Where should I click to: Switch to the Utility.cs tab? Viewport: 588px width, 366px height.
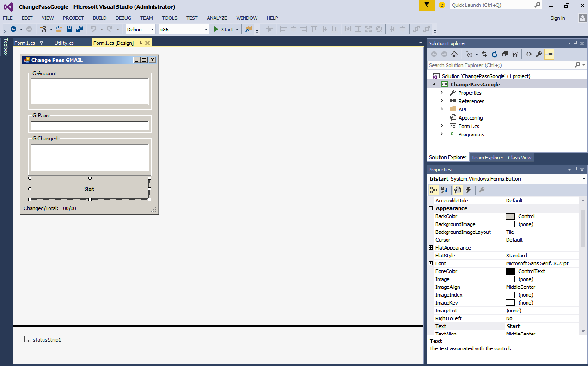64,43
